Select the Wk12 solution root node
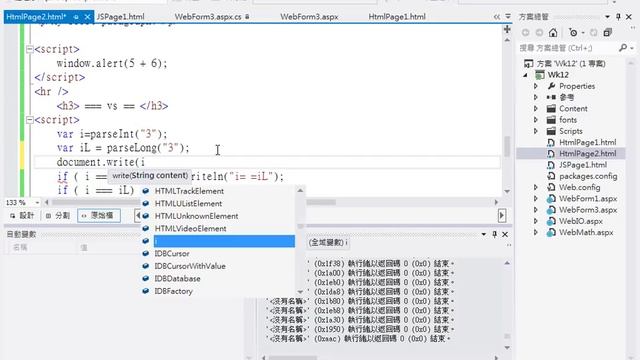This screenshot has height=360, width=640. (571, 64)
